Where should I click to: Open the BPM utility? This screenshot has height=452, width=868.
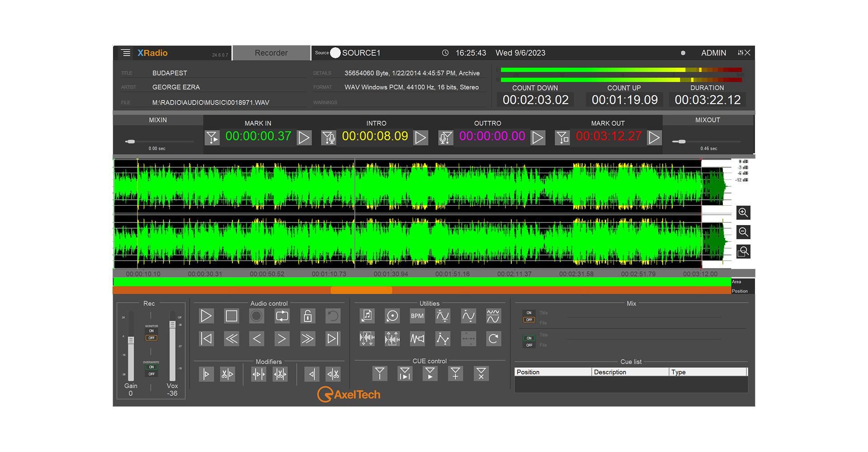(417, 316)
